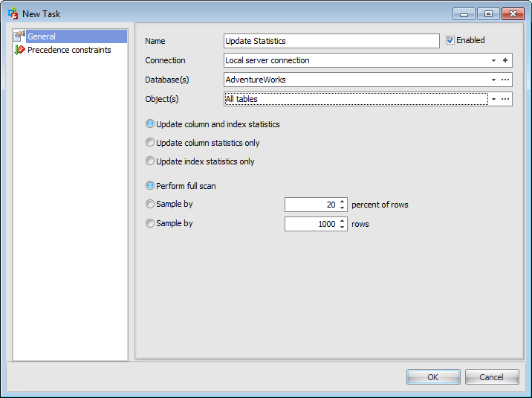
Task: Select Update index statistics only
Action: (x=150, y=161)
